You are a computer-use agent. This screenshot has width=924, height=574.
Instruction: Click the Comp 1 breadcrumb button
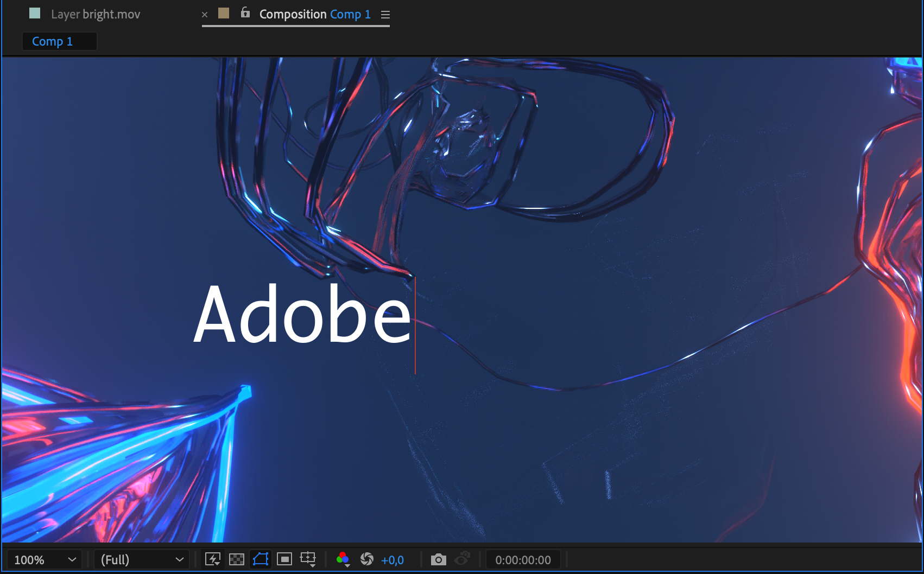(59, 41)
